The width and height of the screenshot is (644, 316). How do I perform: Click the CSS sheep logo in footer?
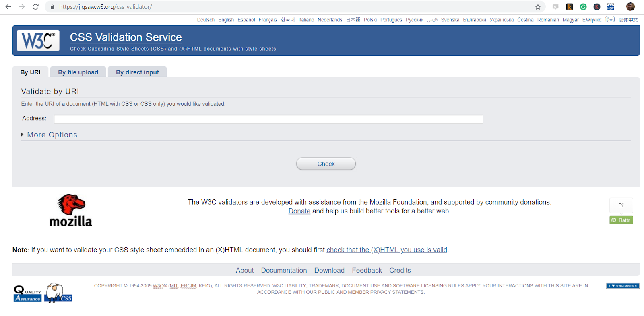(x=58, y=293)
